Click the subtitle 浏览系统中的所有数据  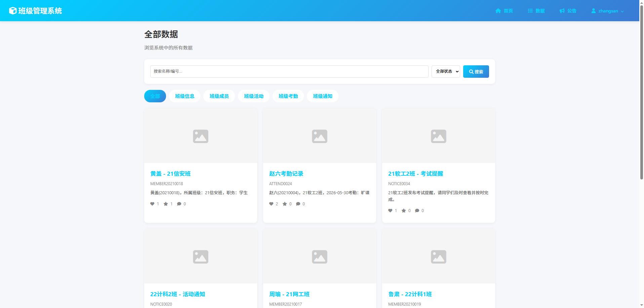168,48
